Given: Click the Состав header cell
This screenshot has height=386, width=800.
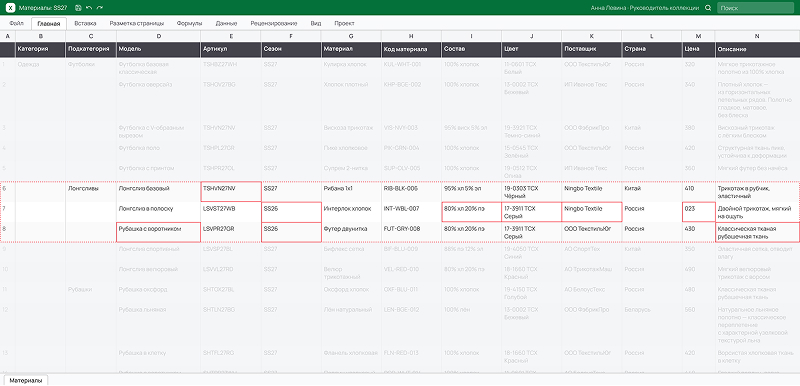Looking at the screenshot, I should [x=471, y=49].
